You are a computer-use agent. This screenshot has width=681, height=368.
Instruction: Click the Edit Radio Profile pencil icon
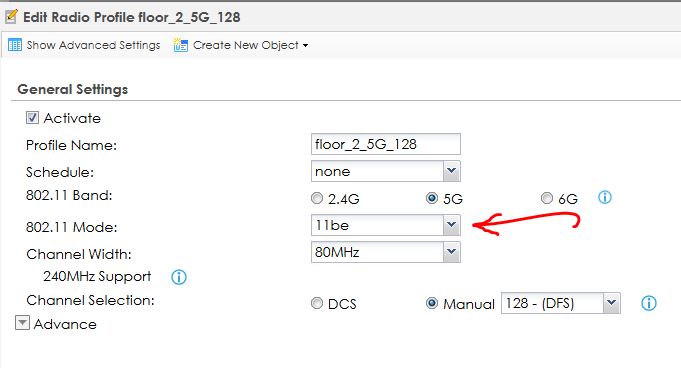(11, 17)
